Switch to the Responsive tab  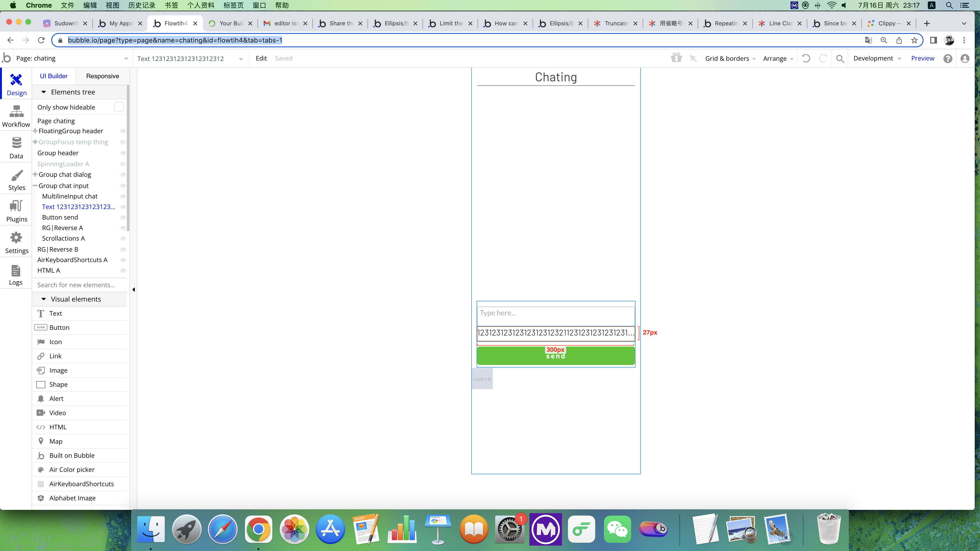[x=102, y=76]
